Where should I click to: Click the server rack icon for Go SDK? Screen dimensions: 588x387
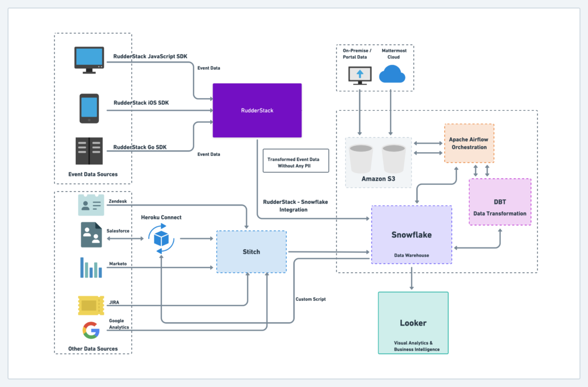tap(90, 149)
